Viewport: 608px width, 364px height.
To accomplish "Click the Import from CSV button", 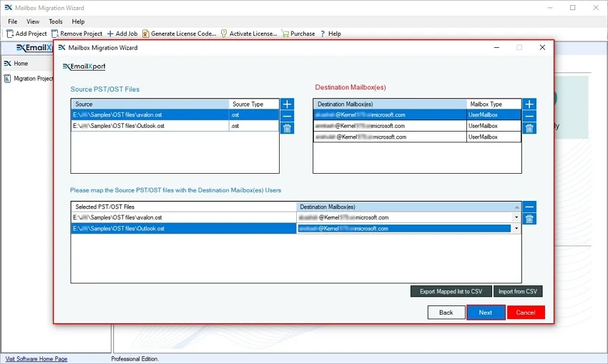I will coord(518,292).
